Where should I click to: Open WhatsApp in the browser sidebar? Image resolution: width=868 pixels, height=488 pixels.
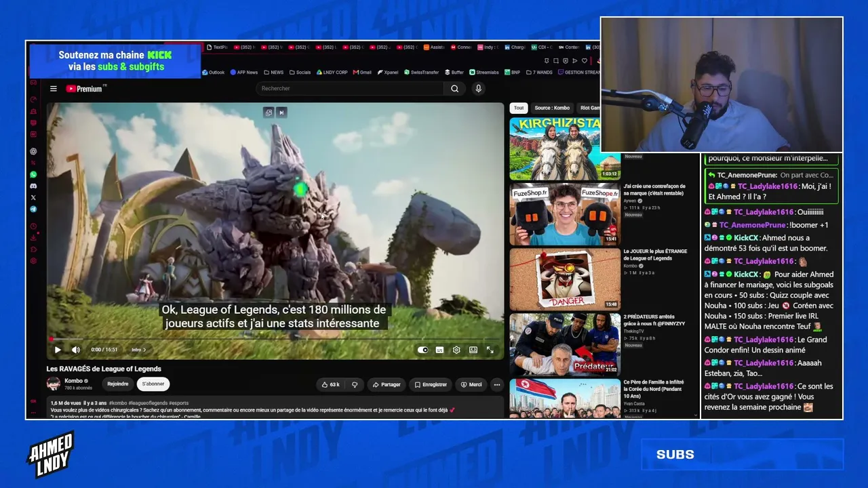33,174
